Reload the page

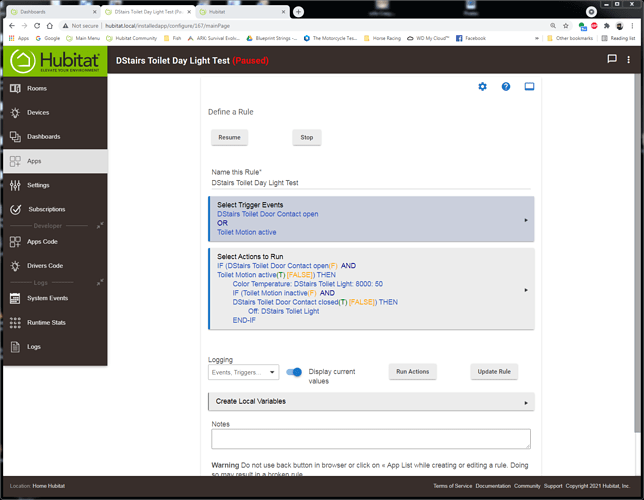click(37, 26)
